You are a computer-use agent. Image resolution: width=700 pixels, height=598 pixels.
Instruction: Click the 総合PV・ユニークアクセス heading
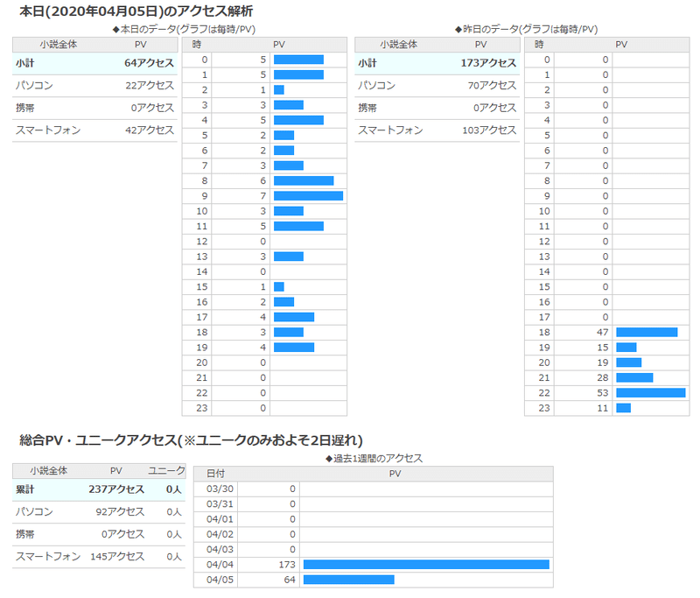click(191, 440)
